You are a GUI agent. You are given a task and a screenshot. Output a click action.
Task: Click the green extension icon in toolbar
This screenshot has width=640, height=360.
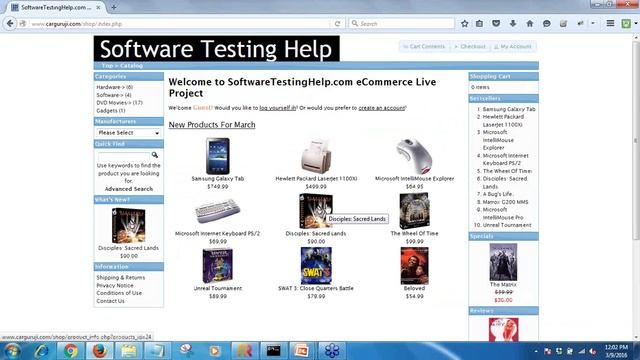coord(626,24)
